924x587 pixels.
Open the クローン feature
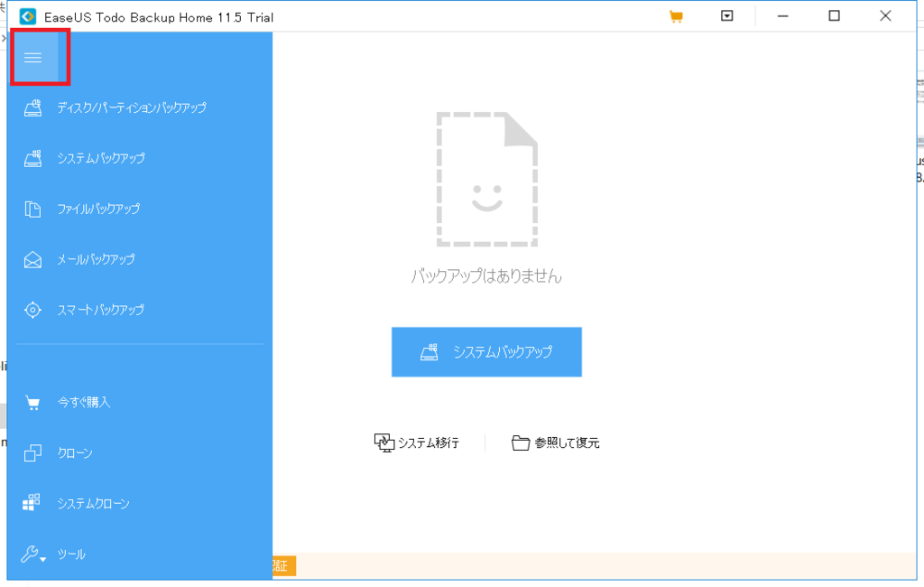pyautogui.click(x=77, y=452)
